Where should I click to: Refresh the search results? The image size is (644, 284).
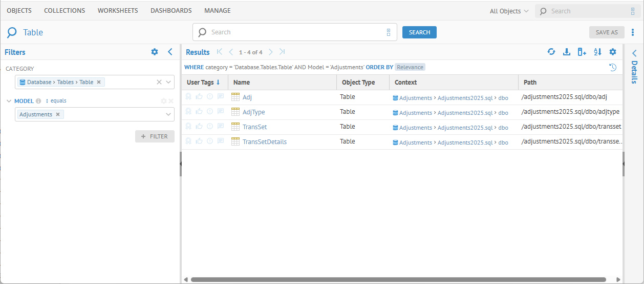(x=551, y=52)
